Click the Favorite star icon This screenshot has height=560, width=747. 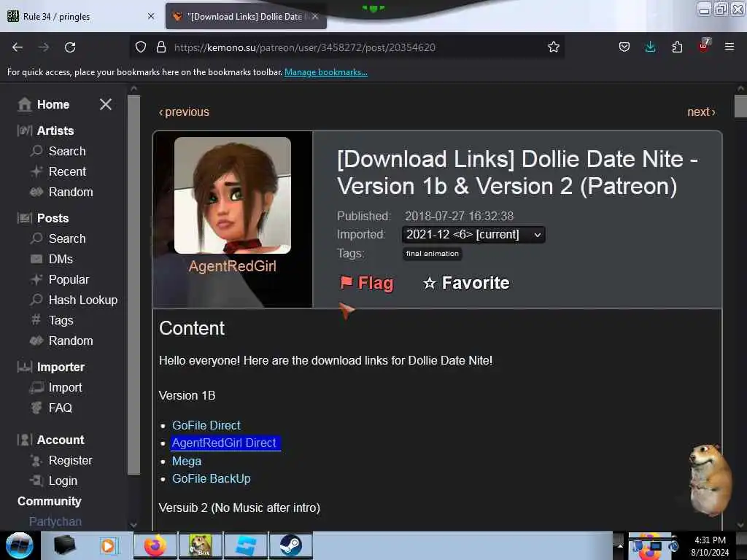[x=429, y=283]
